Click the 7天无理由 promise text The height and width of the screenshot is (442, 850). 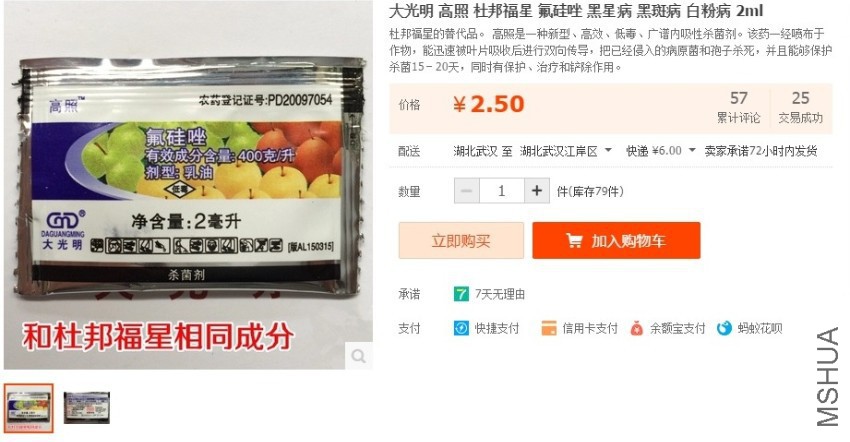(x=500, y=294)
